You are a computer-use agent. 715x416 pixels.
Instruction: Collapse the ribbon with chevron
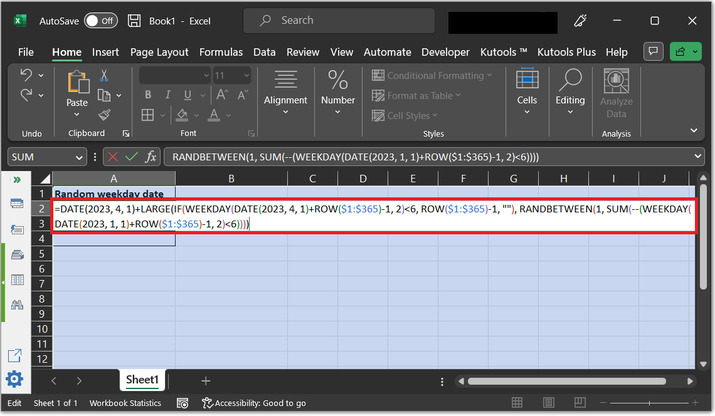tap(694, 130)
